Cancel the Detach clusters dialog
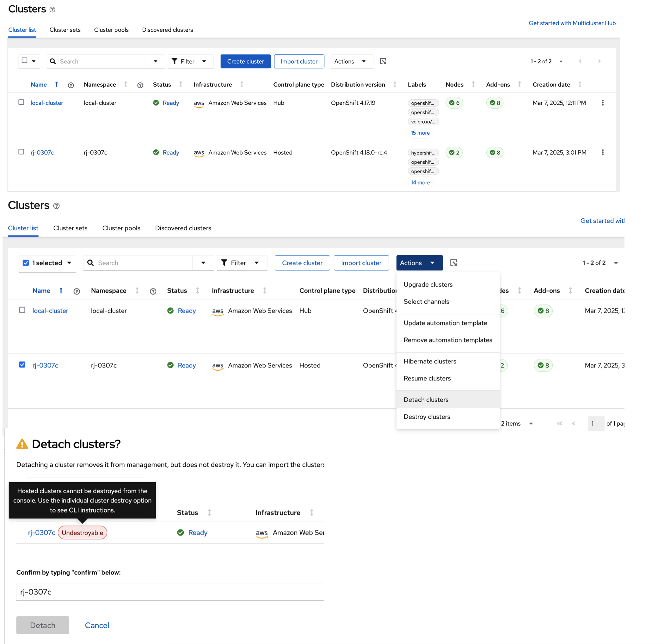Screen dimensions: 664x644 click(x=97, y=625)
